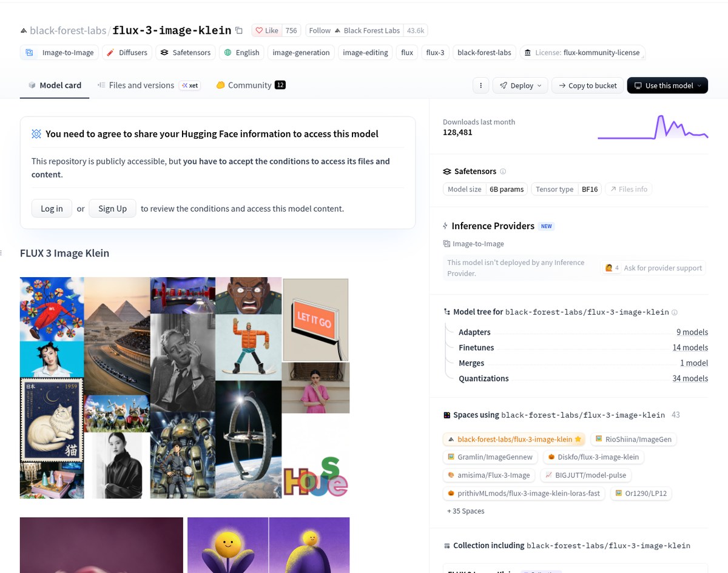Open the prithivMLmods loras-fast Space

pyautogui.click(x=524, y=494)
